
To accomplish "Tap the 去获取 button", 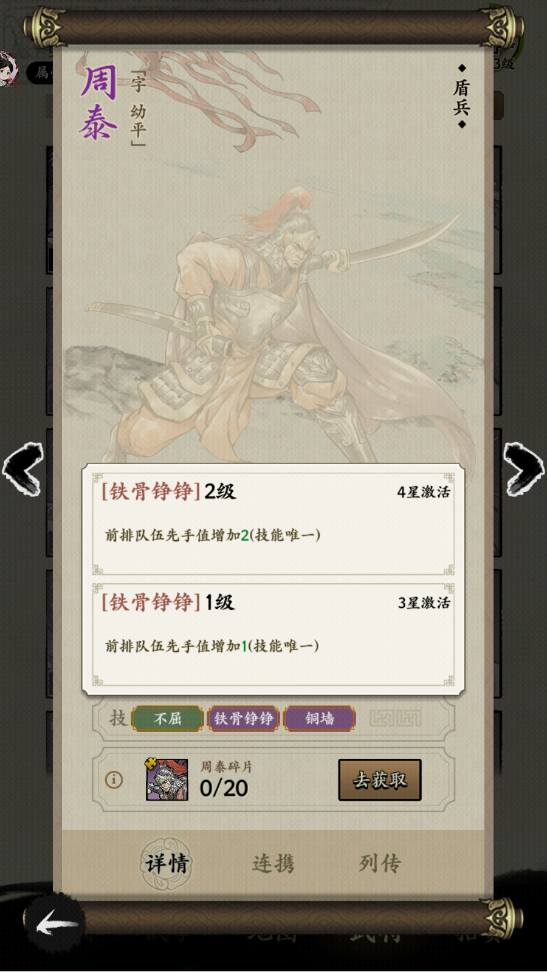I will pos(380,780).
